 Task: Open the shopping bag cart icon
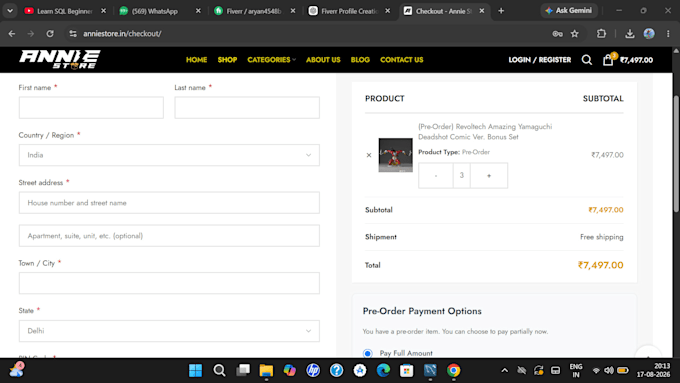coord(608,60)
